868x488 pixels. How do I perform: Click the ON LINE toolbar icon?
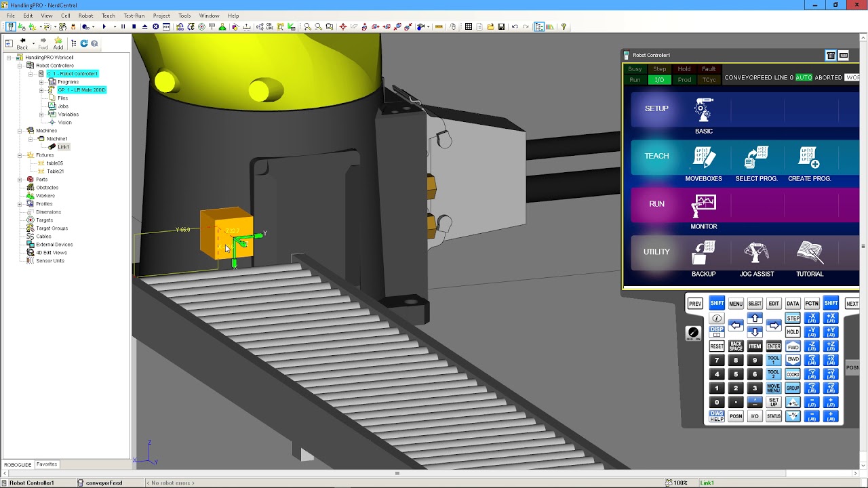click(x=270, y=26)
